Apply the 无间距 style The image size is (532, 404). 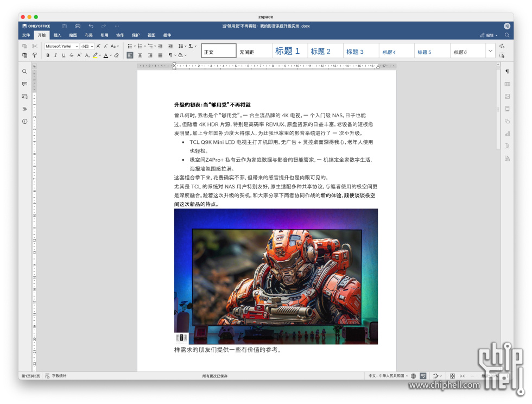tap(255, 51)
